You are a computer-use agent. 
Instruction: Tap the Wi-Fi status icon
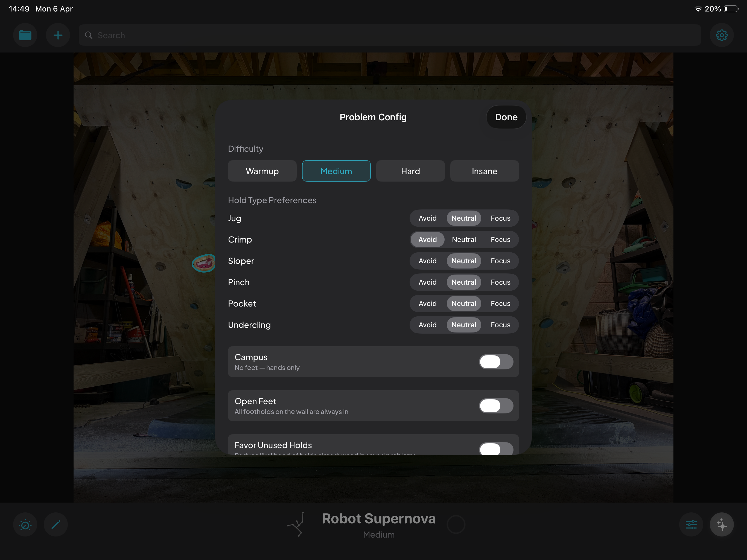698,9
